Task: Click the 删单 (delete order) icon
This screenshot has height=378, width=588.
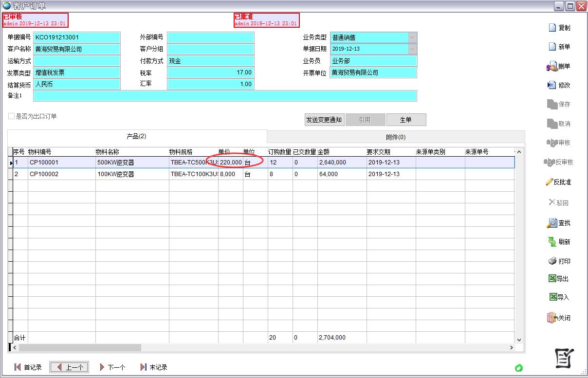Action: pyautogui.click(x=551, y=67)
